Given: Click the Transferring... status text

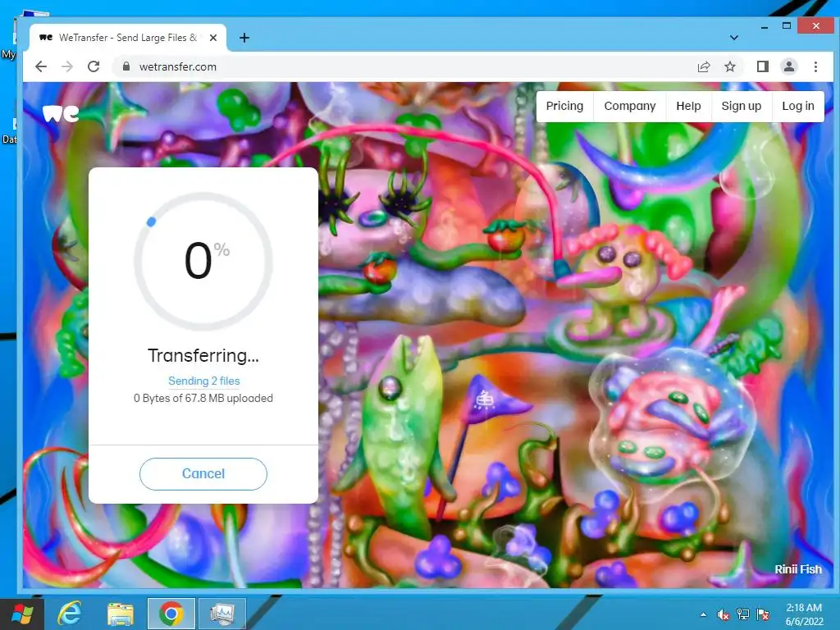Looking at the screenshot, I should pyautogui.click(x=203, y=355).
